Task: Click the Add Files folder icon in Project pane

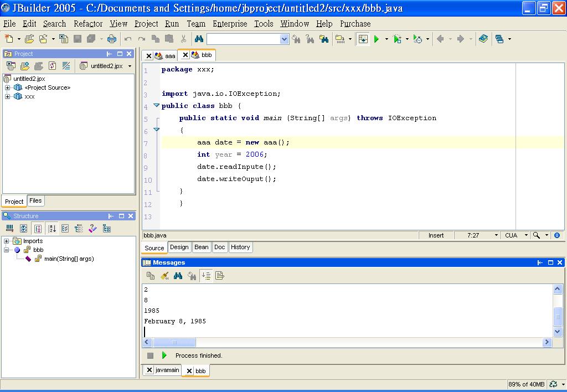Action: (25, 66)
